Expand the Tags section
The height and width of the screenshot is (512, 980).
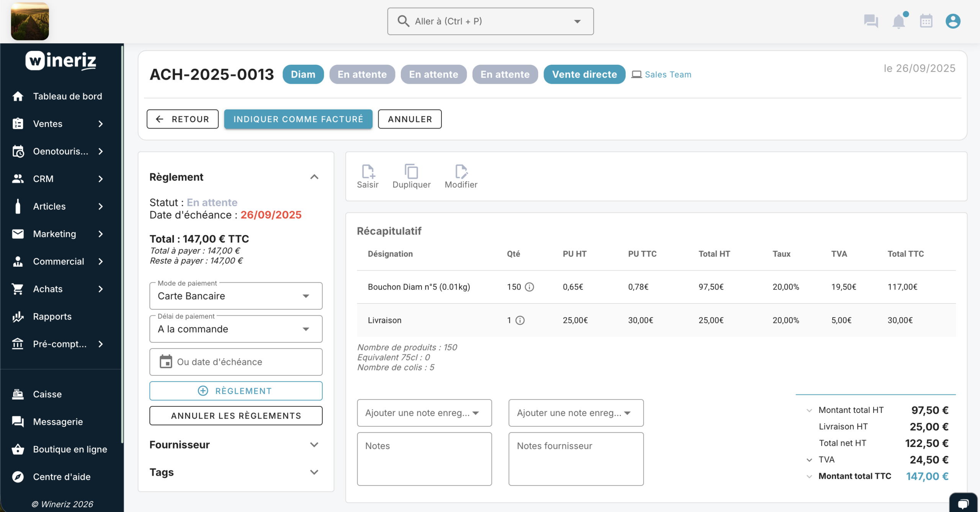(x=314, y=472)
